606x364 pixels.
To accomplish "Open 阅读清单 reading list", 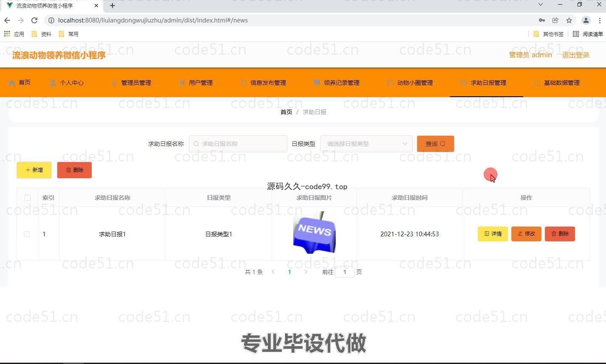I will coord(588,34).
